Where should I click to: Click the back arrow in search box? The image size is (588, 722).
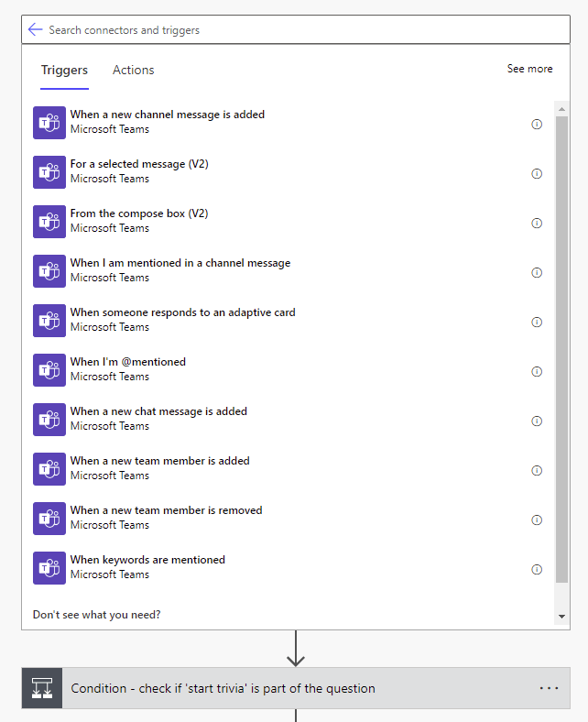pyautogui.click(x=36, y=29)
